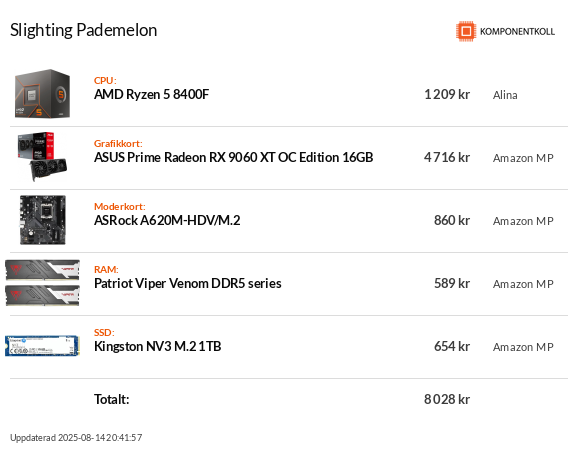The image size is (577, 451).
Task: Click the Alina store name
Action: (x=505, y=95)
